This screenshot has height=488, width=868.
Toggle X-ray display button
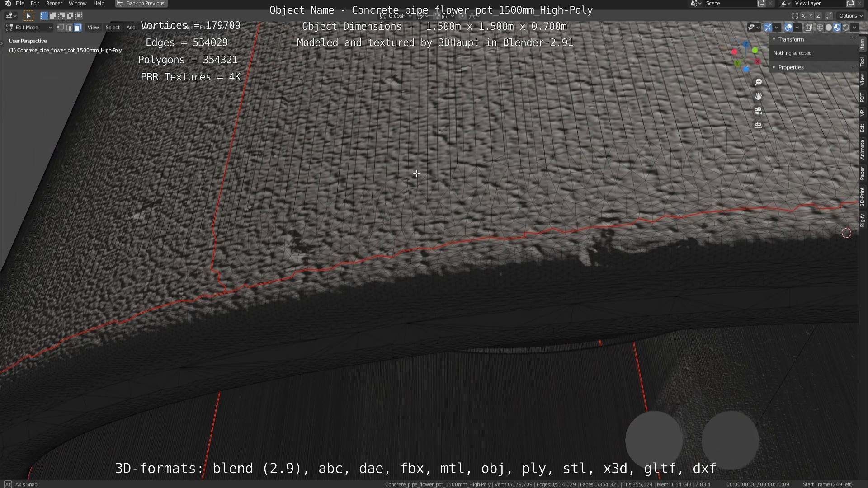(808, 28)
